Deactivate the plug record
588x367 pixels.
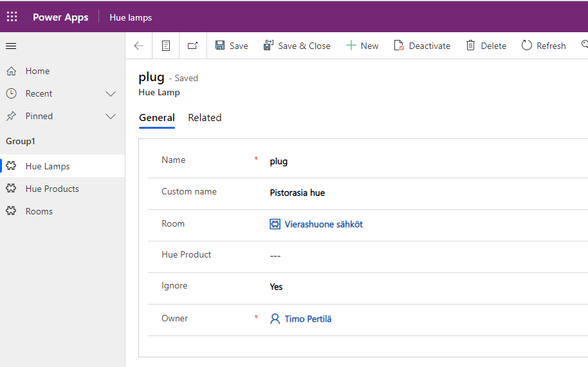click(422, 46)
